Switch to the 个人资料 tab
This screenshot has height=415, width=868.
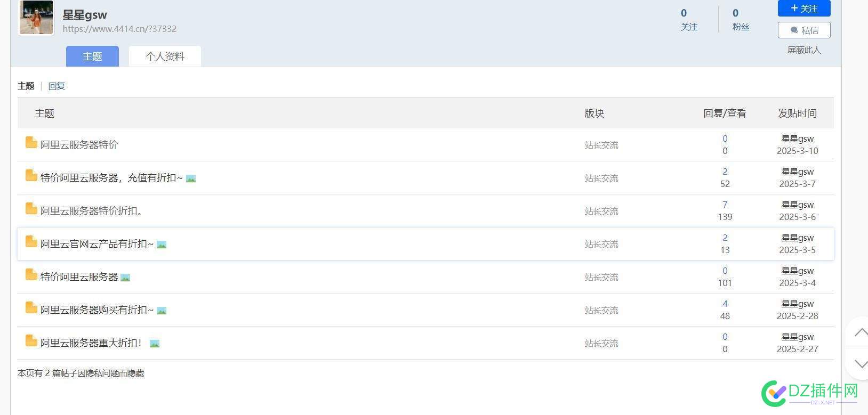pyautogui.click(x=165, y=56)
